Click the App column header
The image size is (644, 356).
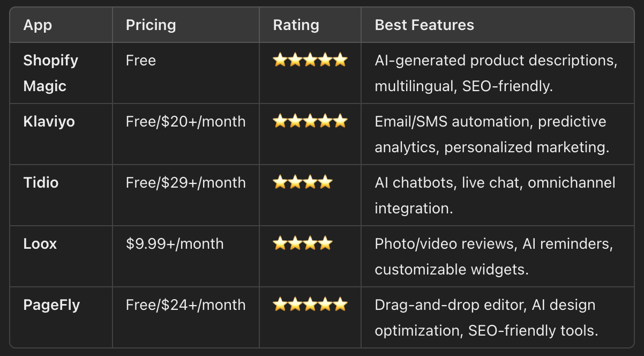[x=38, y=25]
